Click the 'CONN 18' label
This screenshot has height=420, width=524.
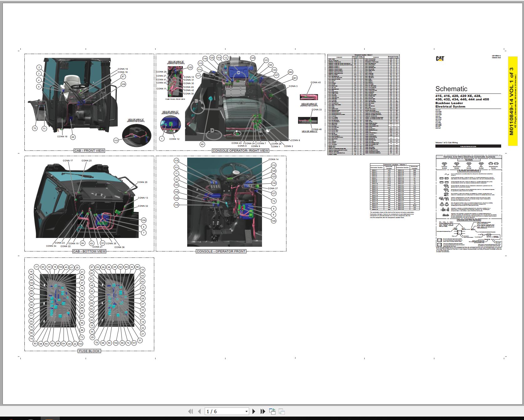click(62, 136)
